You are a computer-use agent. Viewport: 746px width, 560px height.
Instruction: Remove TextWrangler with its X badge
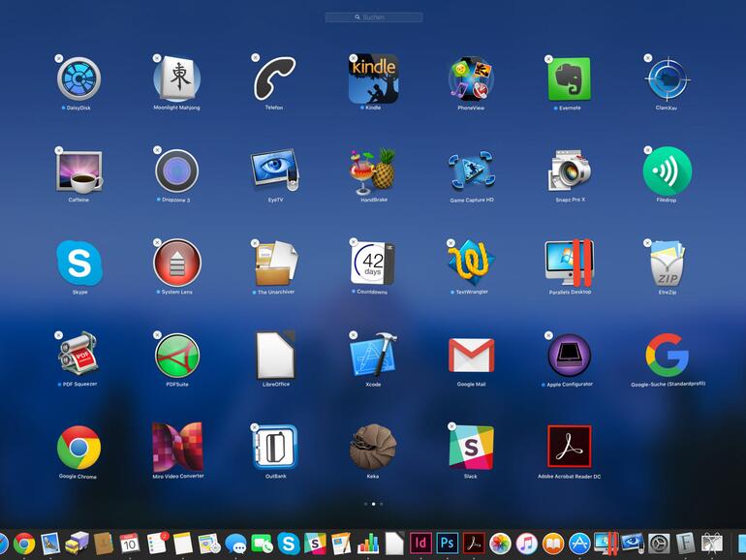(x=451, y=242)
